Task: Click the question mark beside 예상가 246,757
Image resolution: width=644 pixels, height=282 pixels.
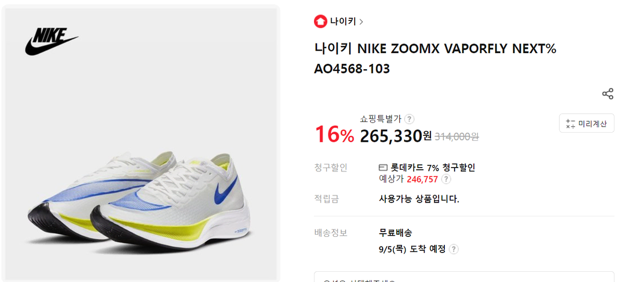Action: 446,179
